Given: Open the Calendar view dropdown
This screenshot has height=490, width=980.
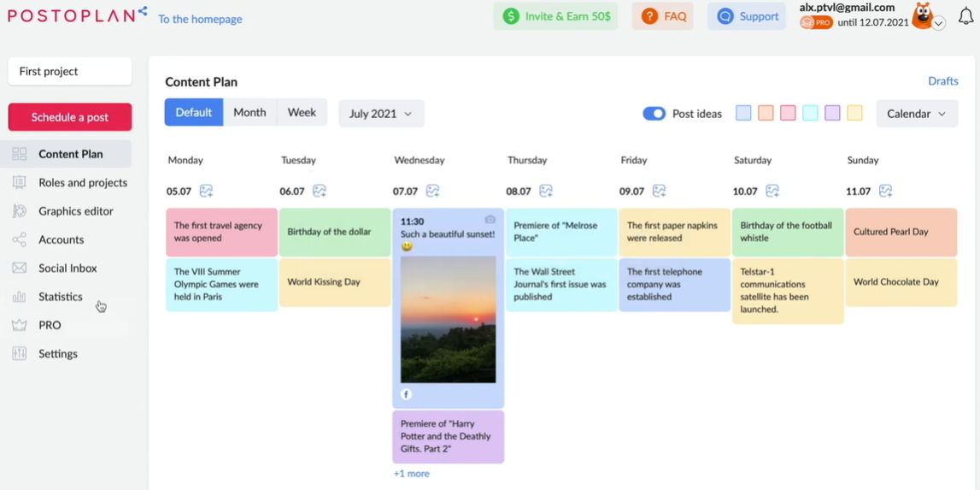Looking at the screenshot, I should pos(916,114).
